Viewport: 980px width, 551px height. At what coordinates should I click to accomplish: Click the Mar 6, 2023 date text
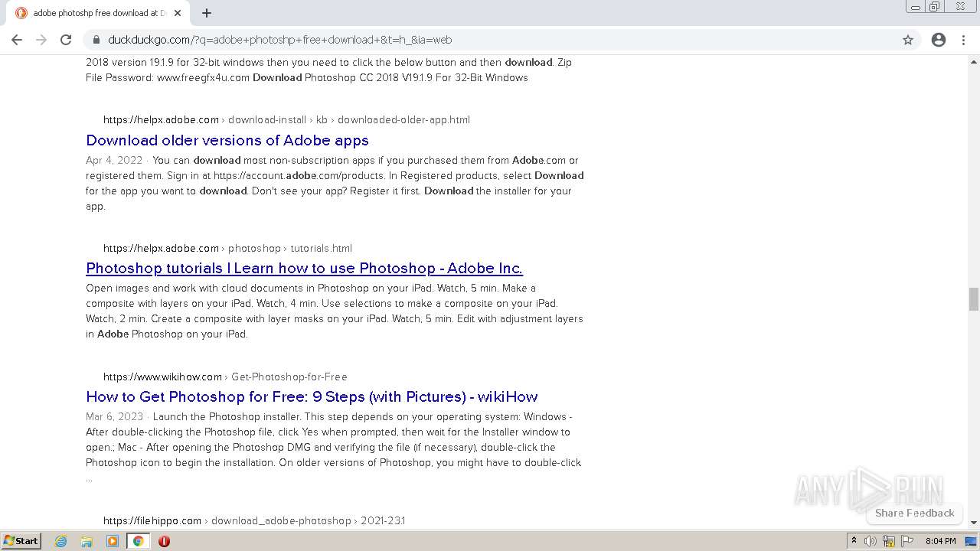tap(115, 417)
